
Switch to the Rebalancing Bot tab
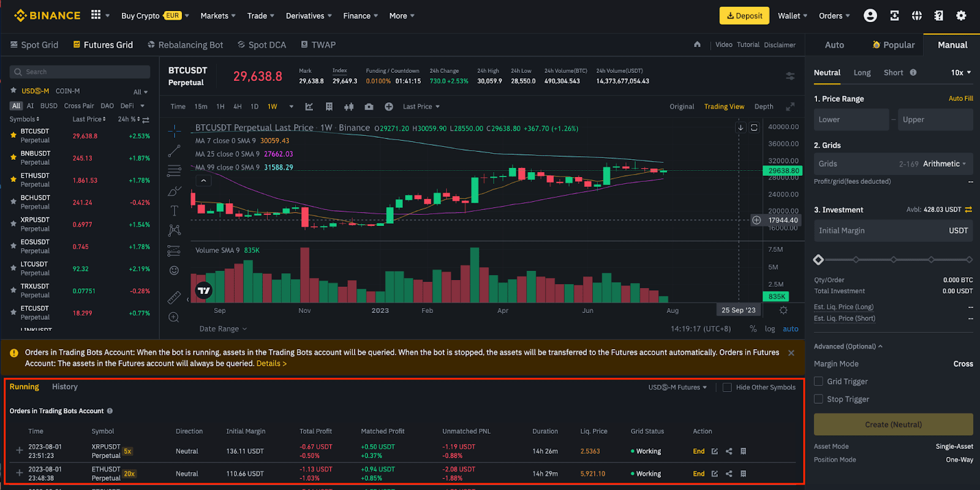185,45
